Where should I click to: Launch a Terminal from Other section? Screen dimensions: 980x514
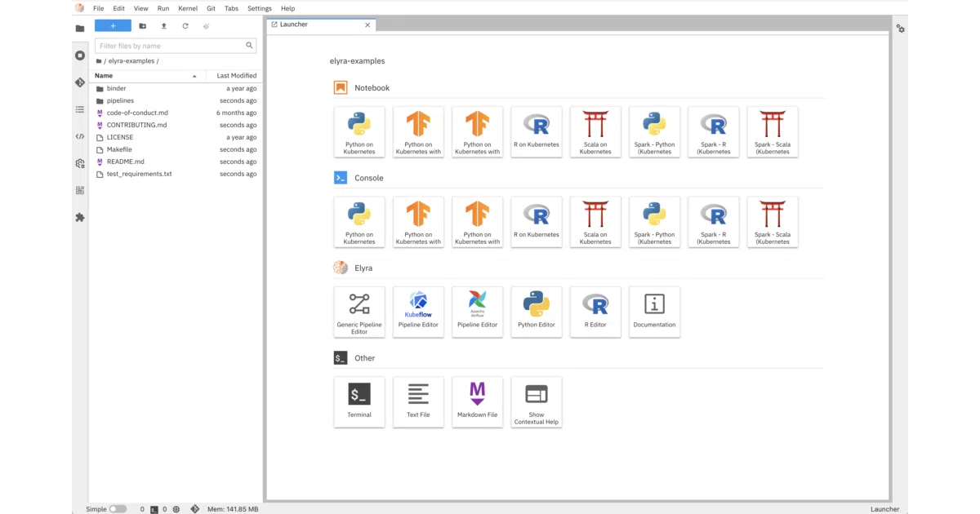359,402
